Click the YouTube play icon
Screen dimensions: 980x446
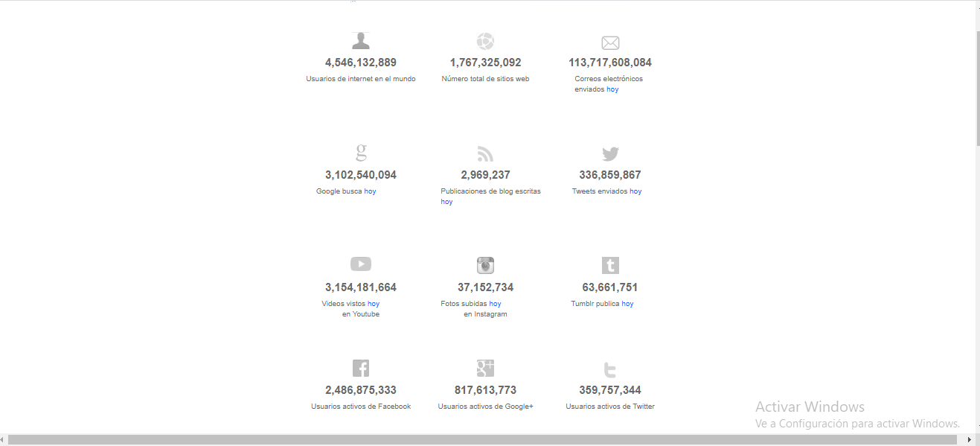(361, 264)
